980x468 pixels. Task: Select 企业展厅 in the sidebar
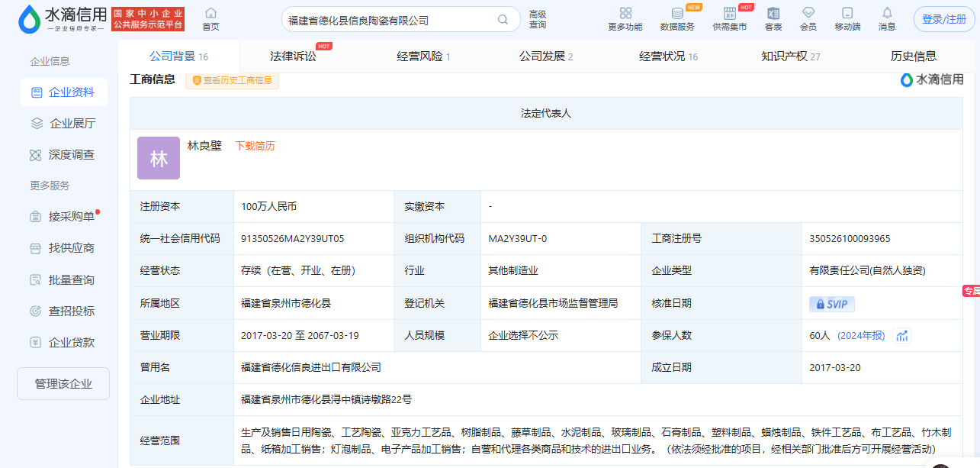tap(64, 124)
